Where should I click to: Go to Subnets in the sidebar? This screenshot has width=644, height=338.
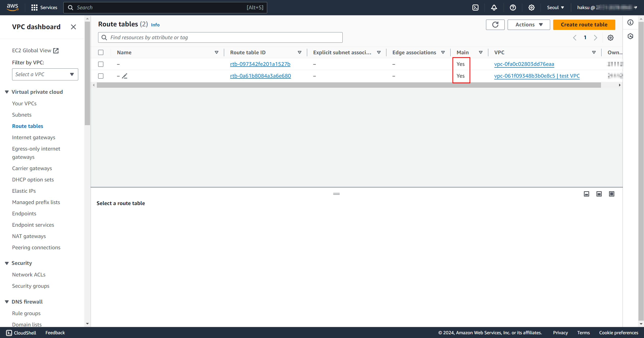click(x=22, y=115)
